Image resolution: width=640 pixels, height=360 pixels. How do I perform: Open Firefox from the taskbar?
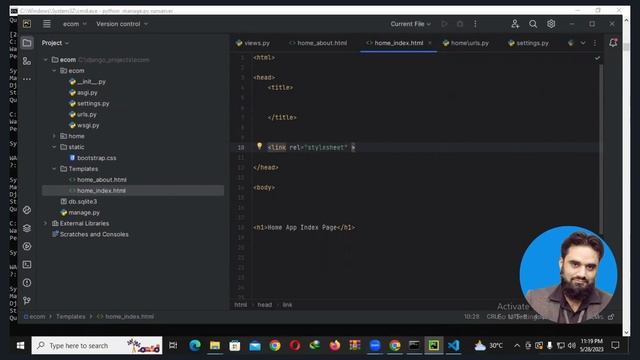coord(335,346)
